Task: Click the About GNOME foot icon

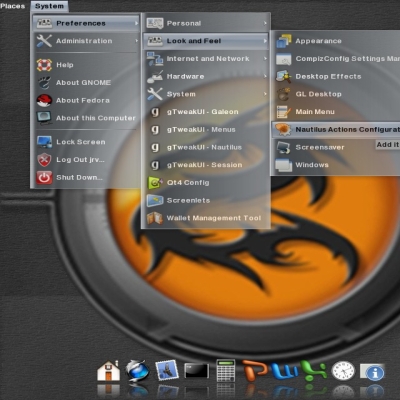Action: click(44, 83)
